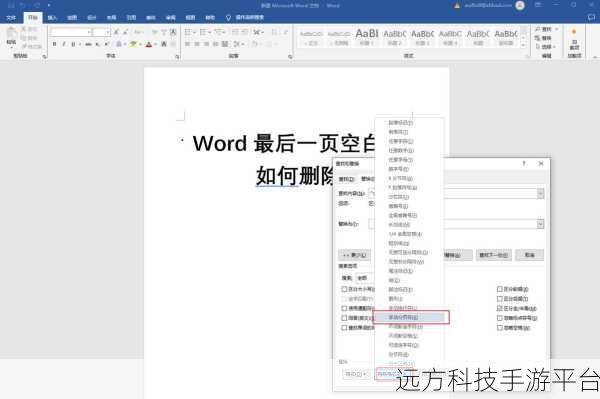Click the sort icon in paragraph group
Viewport: 600px width, 399px height.
tap(274, 33)
